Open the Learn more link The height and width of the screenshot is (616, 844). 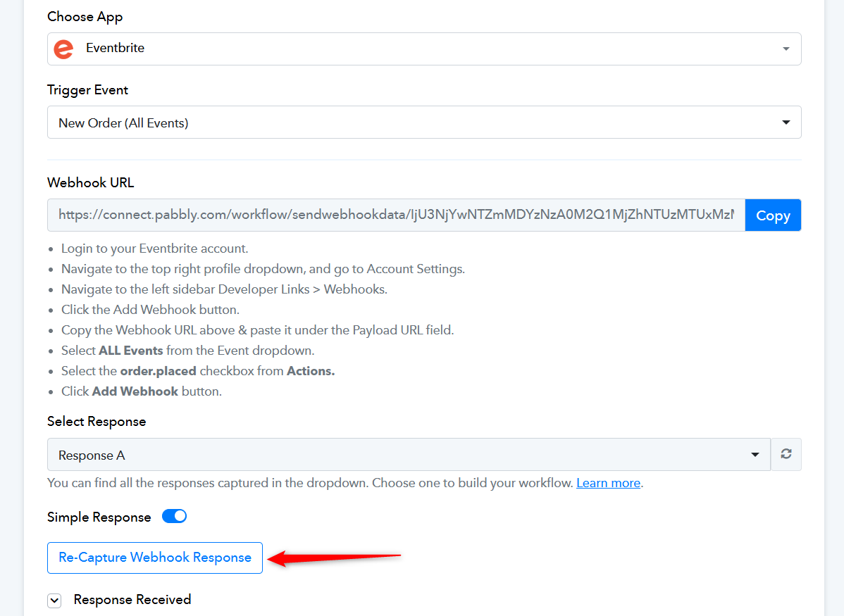[x=608, y=483]
